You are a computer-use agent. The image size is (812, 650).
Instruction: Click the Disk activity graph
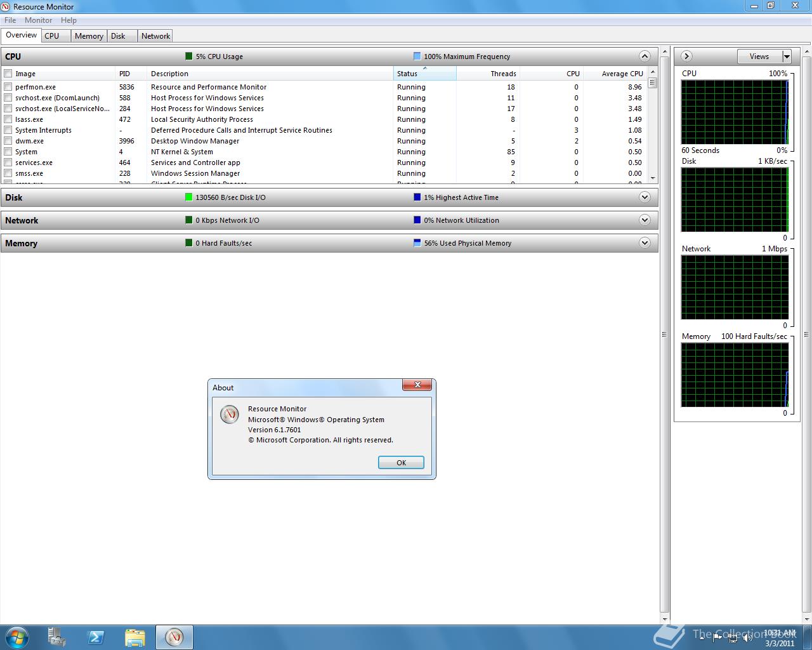coord(735,200)
